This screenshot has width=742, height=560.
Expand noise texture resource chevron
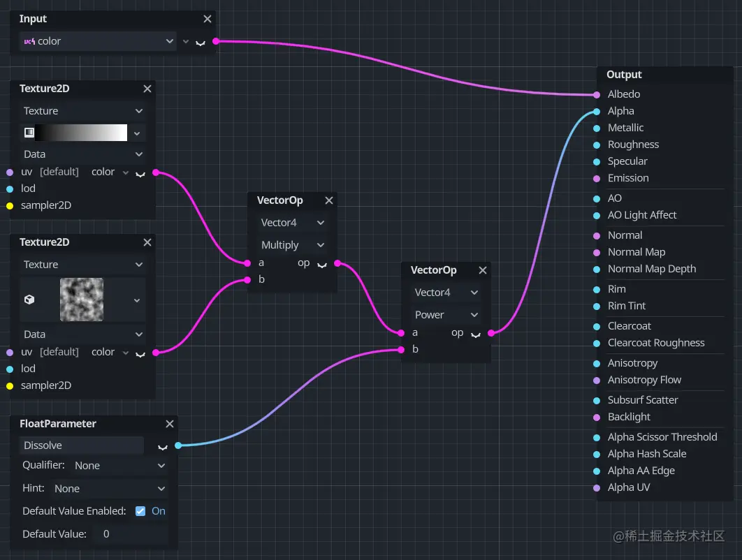coord(137,300)
